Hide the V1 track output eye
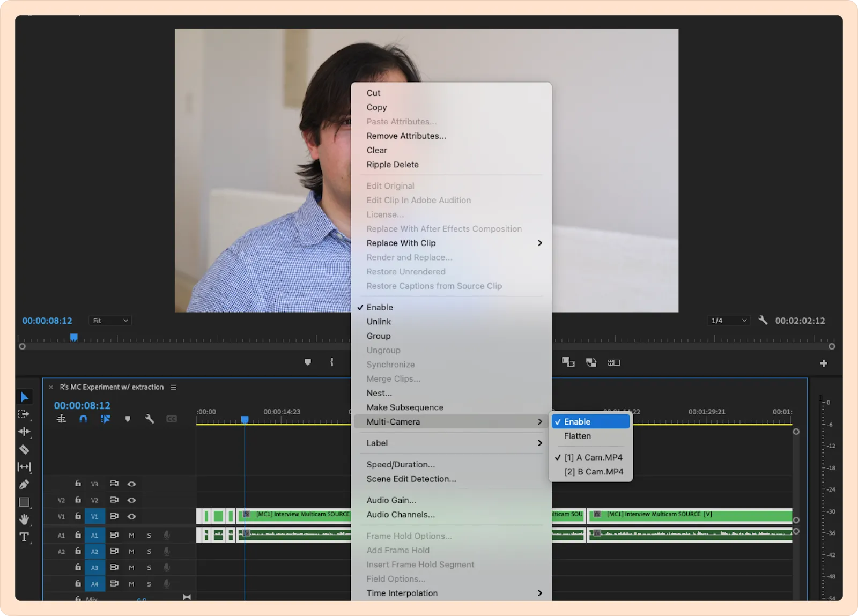 (131, 516)
